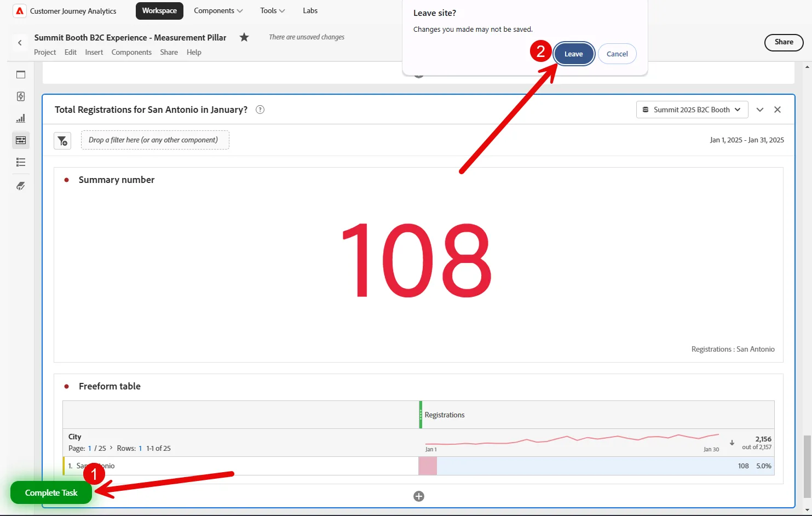Click the help question mark next to panel title

click(260, 110)
